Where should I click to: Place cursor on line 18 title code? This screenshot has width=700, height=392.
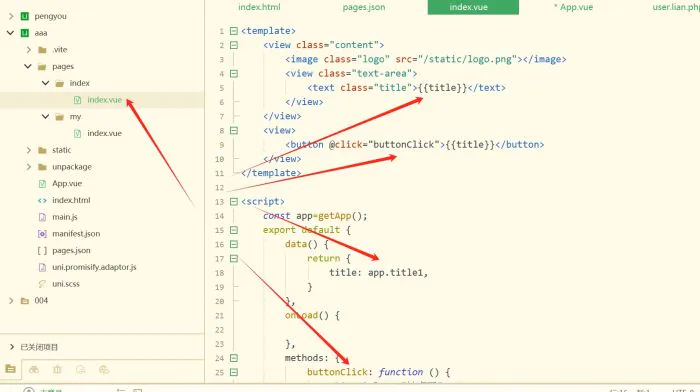378,273
